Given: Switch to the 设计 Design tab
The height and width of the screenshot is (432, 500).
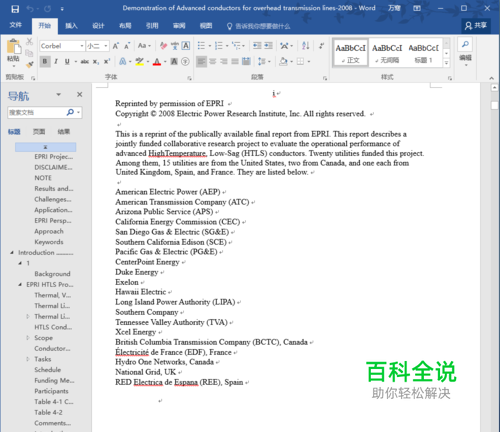Looking at the screenshot, I should [98, 26].
